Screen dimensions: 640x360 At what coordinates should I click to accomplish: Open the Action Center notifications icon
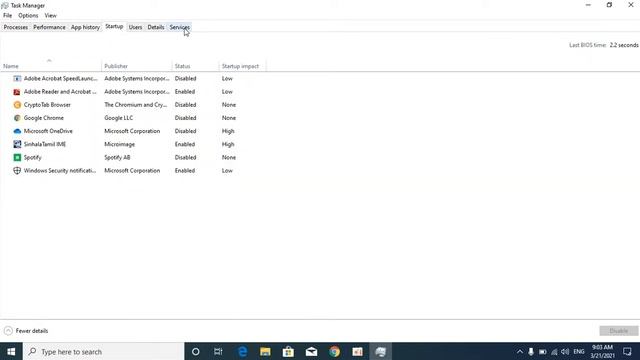click(627, 351)
